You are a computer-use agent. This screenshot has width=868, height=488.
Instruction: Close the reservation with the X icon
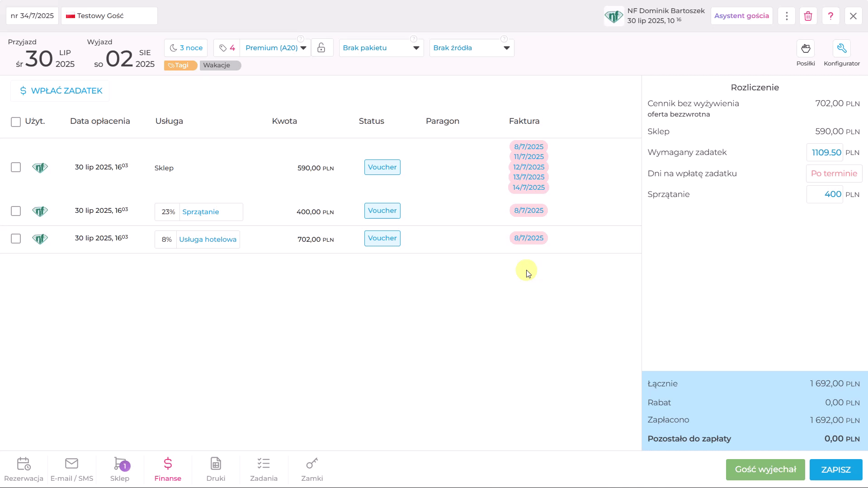coord(853,16)
